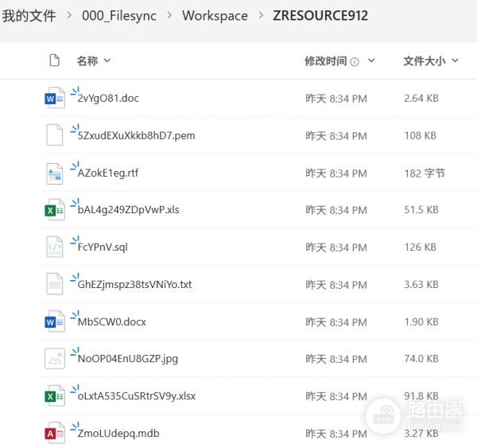Click the Word icon for MbSCW0.docx
This screenshot has width=477, height=448.
(55, 321)
